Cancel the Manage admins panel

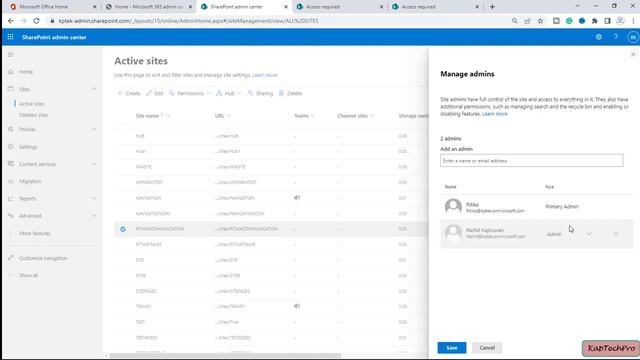pos(487,348)
